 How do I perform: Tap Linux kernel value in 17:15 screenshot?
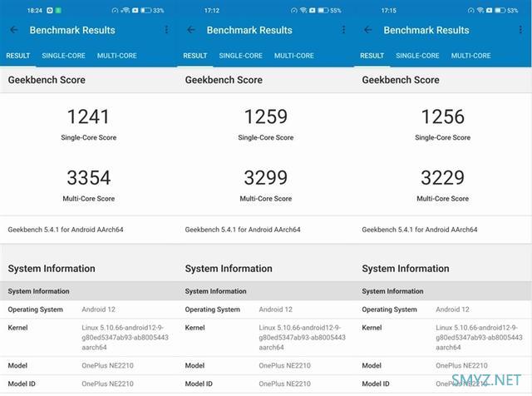(479, 337)
